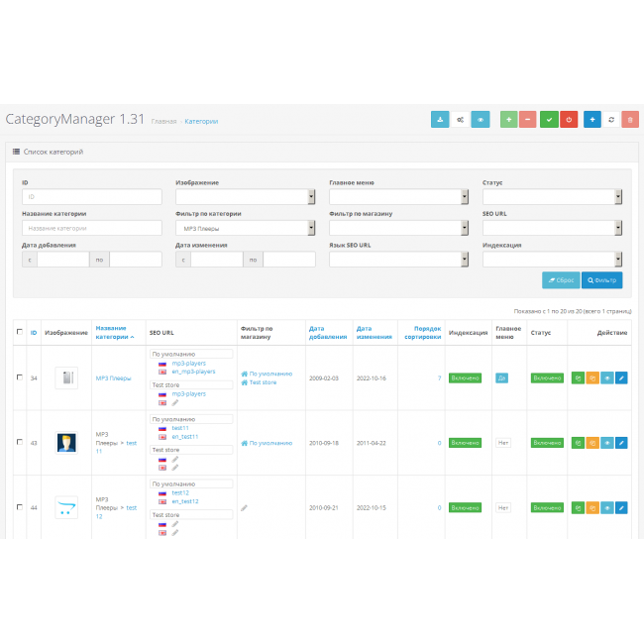Open the Индексация filter dropdown
Image resolution: width=644 pixels, height=644 pixels.
click(552, 260)
